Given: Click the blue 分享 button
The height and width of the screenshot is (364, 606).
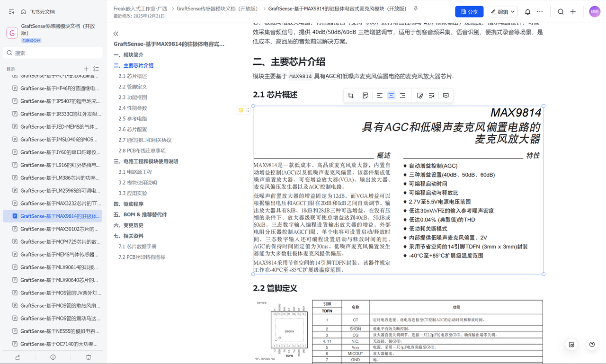Looking at the screenshot, I should tap(469, 12).
